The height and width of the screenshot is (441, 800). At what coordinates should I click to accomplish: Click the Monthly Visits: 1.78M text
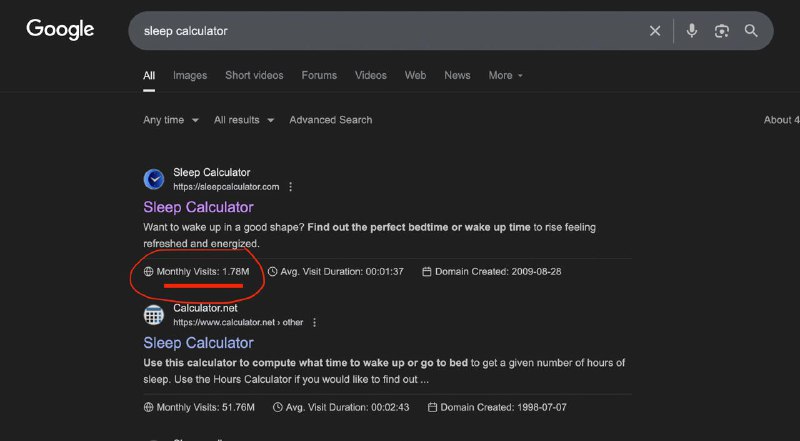(203, 272)
